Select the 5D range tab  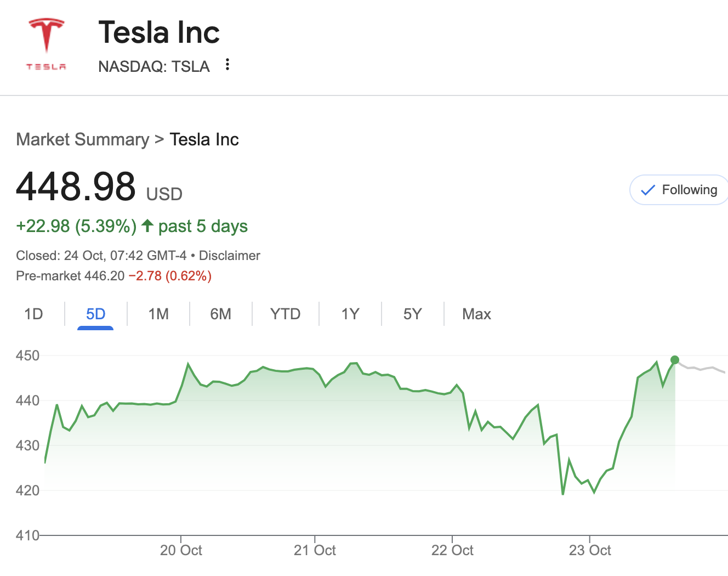[95, 314]
